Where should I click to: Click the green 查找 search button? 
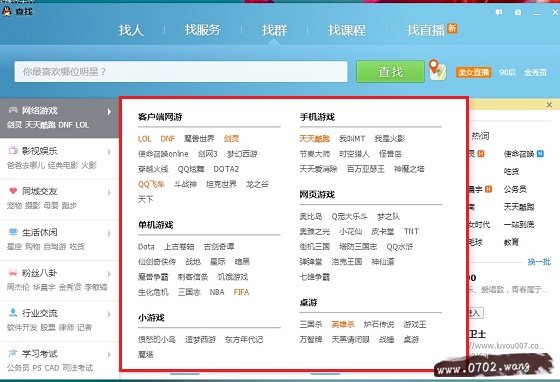390,71
